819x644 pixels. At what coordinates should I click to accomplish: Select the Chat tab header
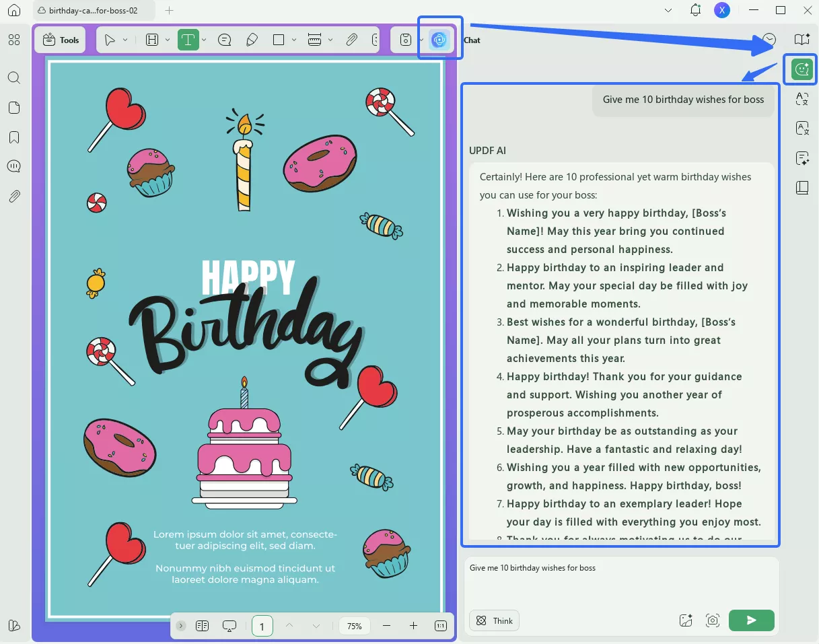coord(472,40)
